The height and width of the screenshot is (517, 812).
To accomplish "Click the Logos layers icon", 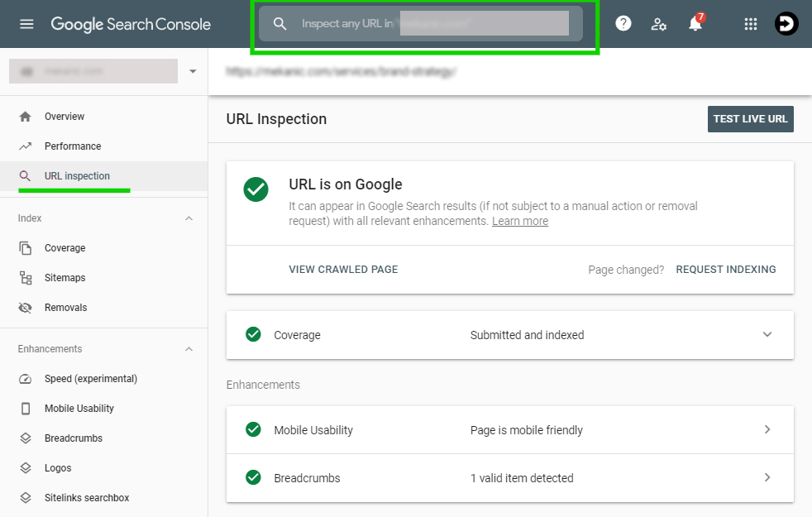I will click(26, 468).
